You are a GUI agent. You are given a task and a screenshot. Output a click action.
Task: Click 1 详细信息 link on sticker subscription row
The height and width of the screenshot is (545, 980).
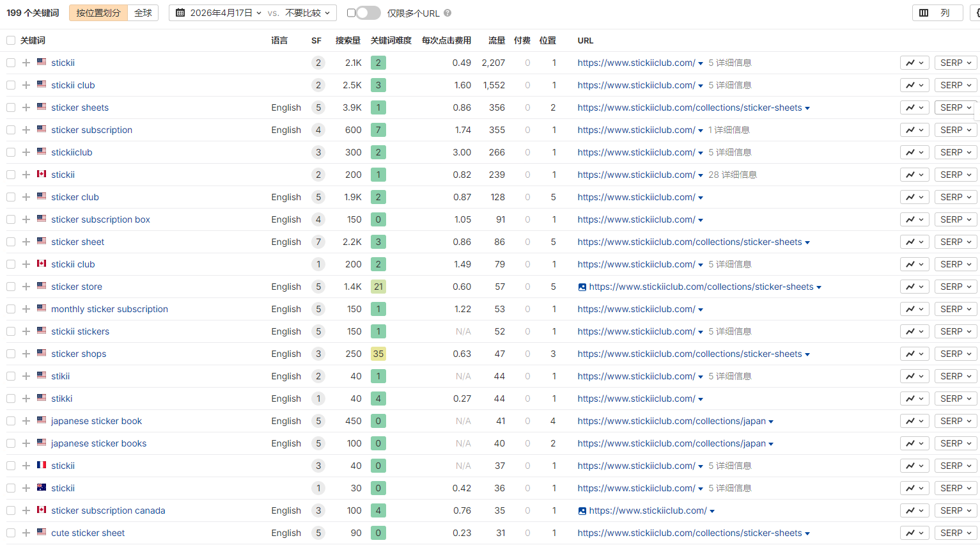pyautogui.click(x=729, y=130)
